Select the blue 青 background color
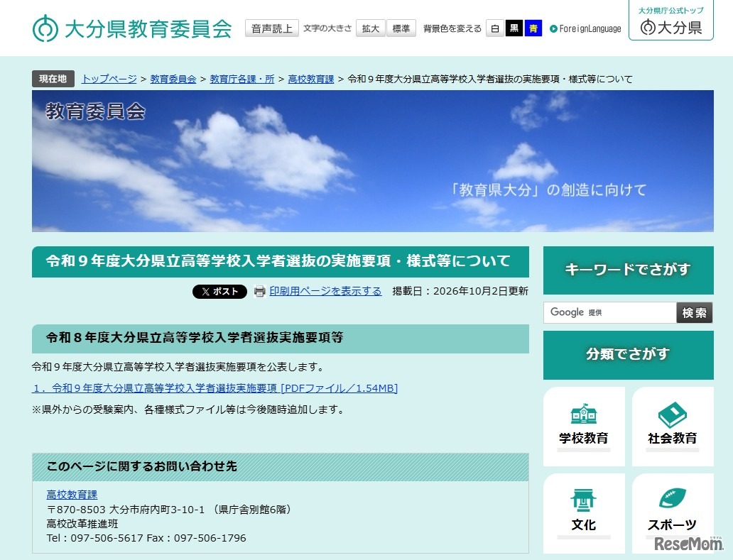Screen dimensions: 733x560 coord(533,28)
